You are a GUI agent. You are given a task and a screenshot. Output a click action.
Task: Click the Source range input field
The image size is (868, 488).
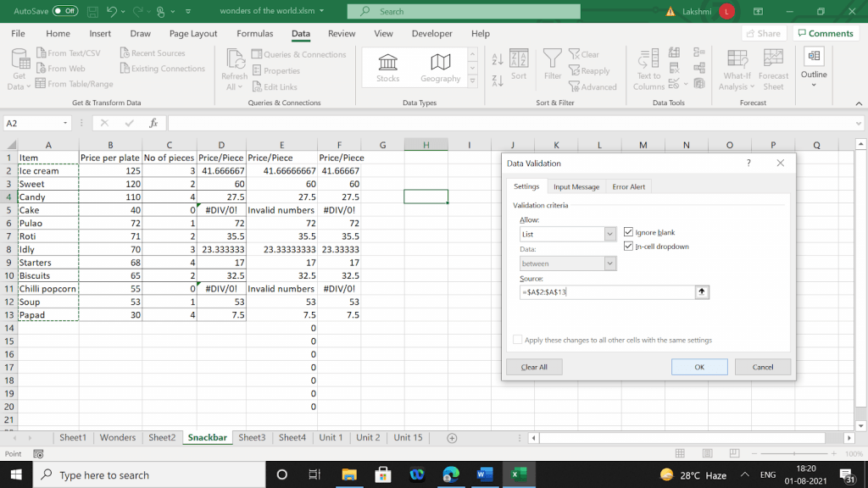pyautogui.click(x=606, y=292)
